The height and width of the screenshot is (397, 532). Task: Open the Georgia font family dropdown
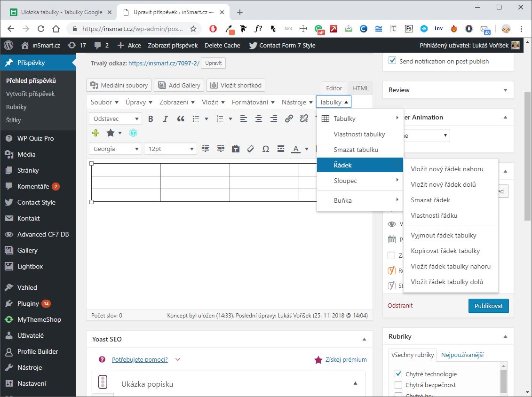(x=115, y=149)
